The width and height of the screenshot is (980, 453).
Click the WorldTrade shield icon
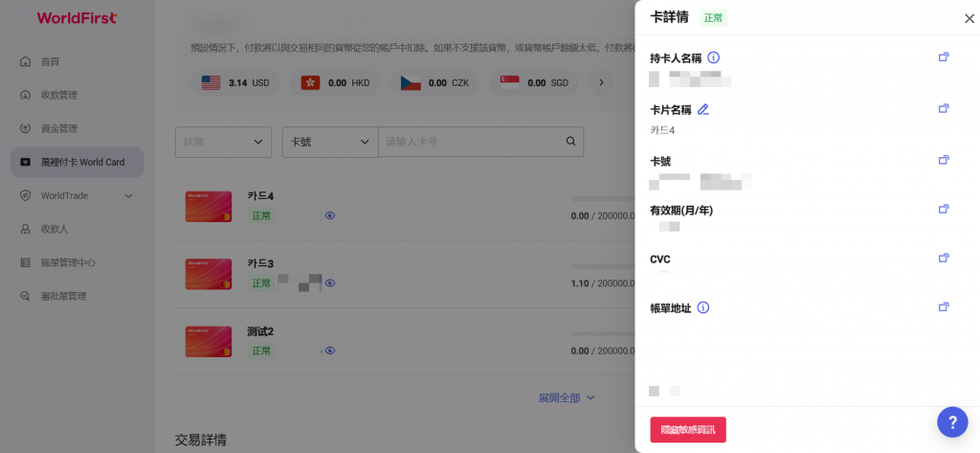point(26,195)
